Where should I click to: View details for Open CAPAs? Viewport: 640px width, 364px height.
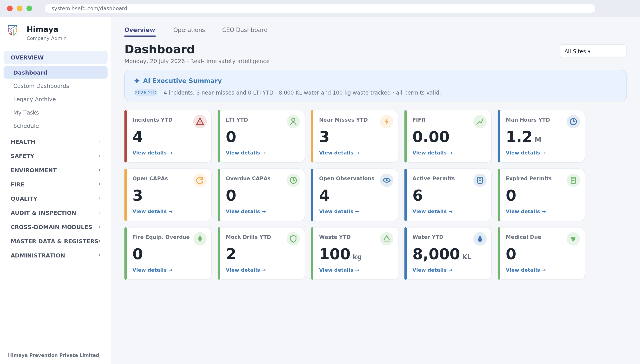[152, 212]
